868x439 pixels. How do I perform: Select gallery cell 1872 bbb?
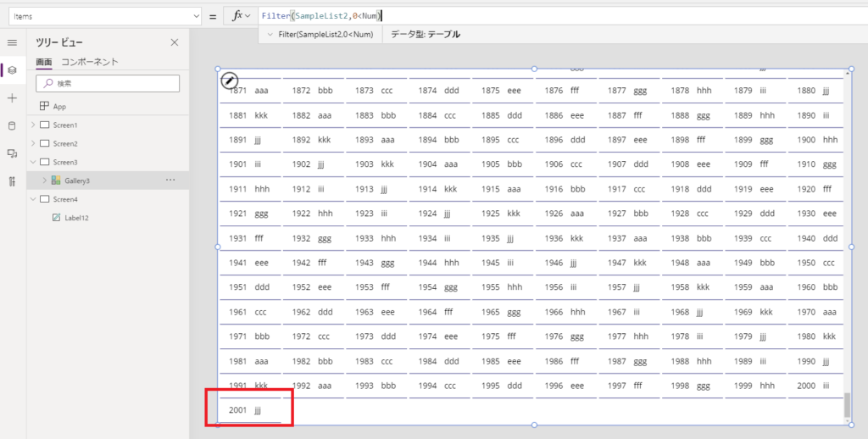click(x=314, y=90)
